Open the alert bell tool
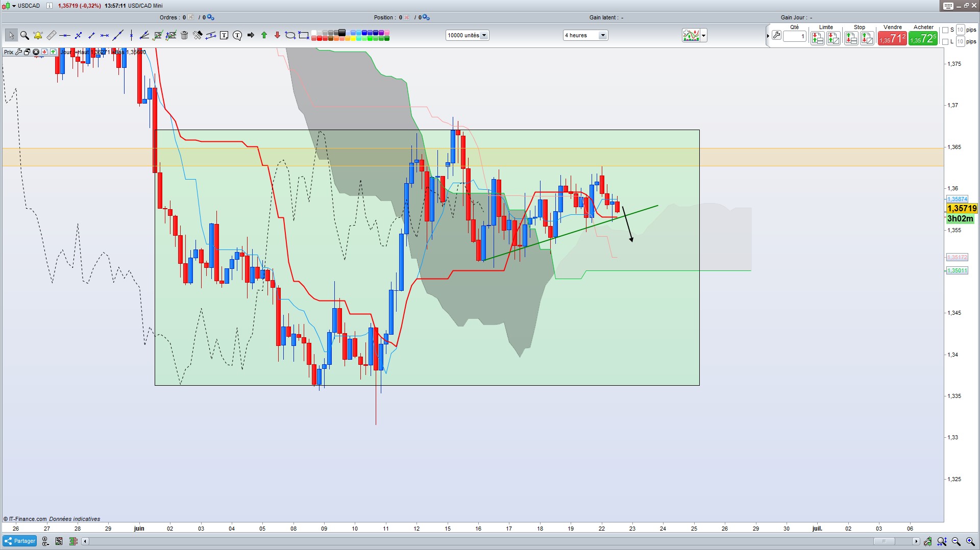Screen dimensions: 980x550 (38, 35)
